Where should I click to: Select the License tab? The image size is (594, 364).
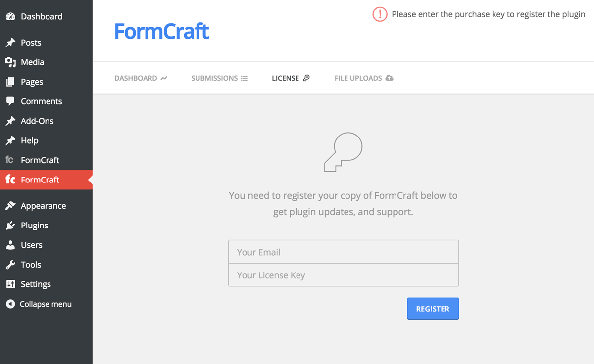(291, 78)
